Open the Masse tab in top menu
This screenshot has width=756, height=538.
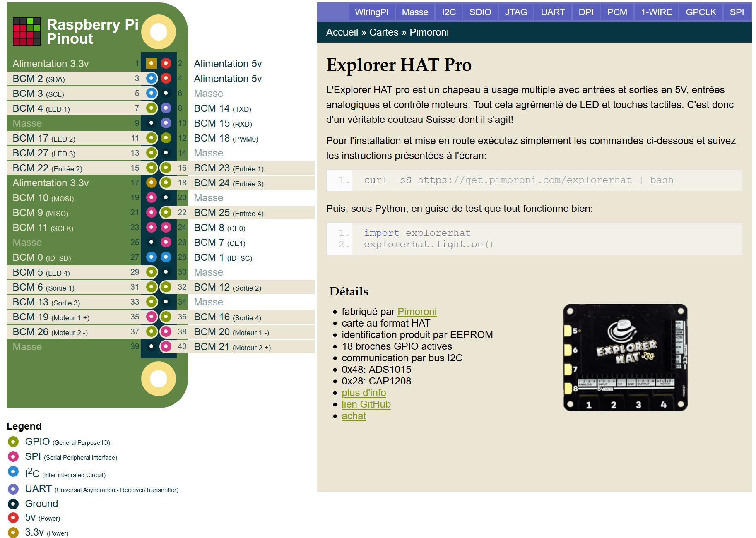415,12
